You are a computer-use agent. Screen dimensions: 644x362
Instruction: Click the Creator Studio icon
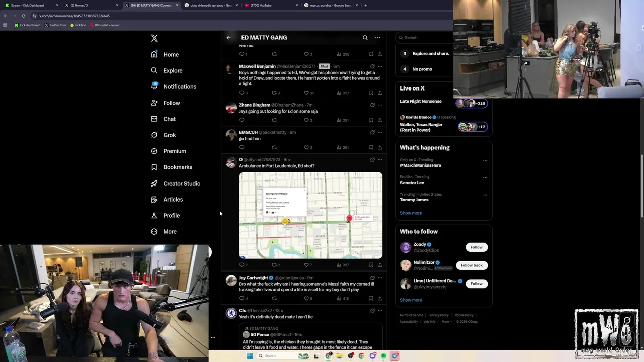(154, 183)
